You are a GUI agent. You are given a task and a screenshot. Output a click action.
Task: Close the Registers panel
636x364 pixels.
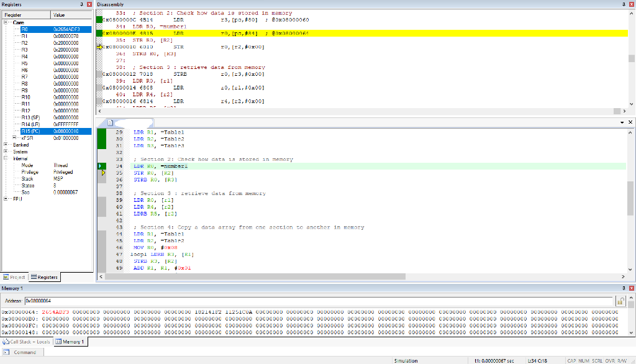click(x=89, y=4)
